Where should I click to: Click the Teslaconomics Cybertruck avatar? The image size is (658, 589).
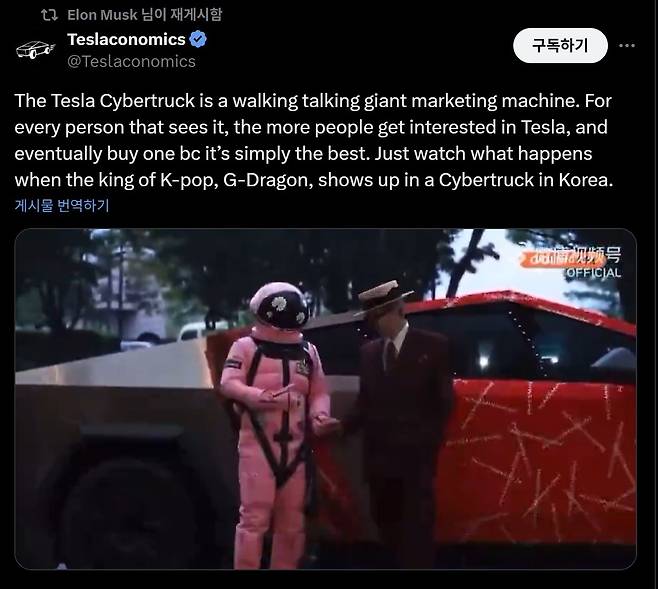click(x=36, y=50)
